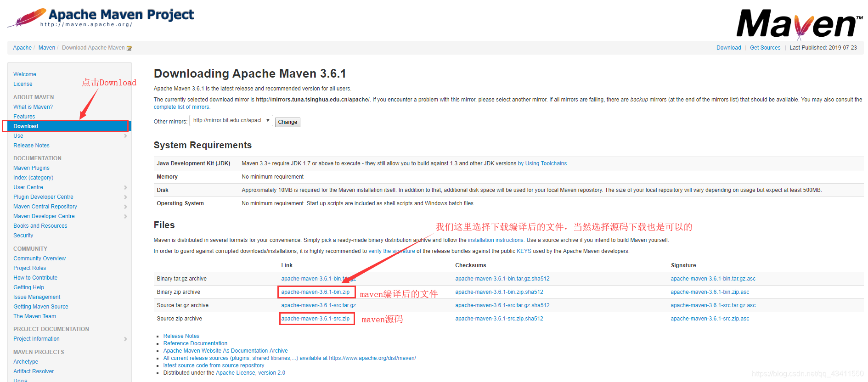
Task: Click 'Source zip archive' row label
Action: point(180,319)
